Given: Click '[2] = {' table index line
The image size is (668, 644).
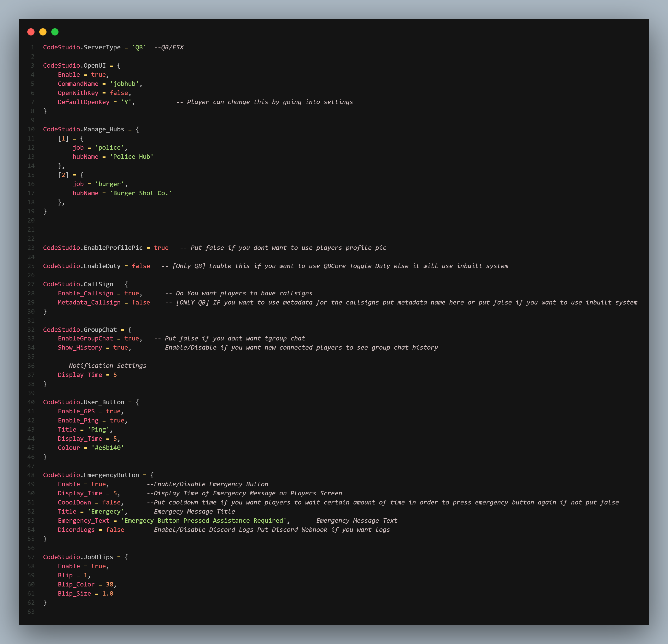Looking at the screenshot, I should (70, 175).
